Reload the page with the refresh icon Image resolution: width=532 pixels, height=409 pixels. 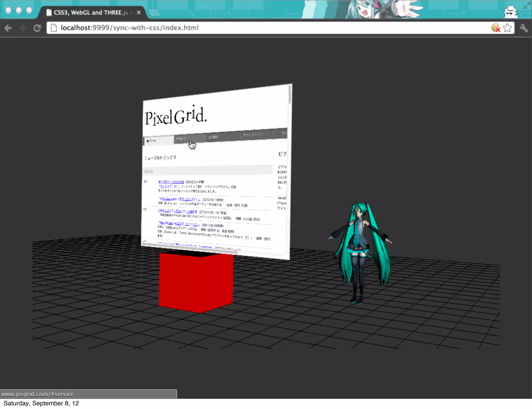(x=37, y=28)
